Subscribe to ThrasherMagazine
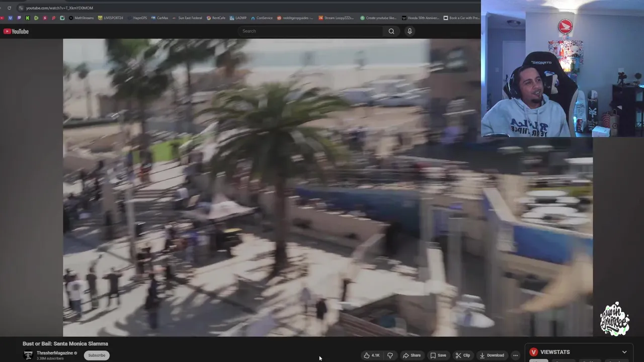Screen dimensions: 644x362 [97, 355]
